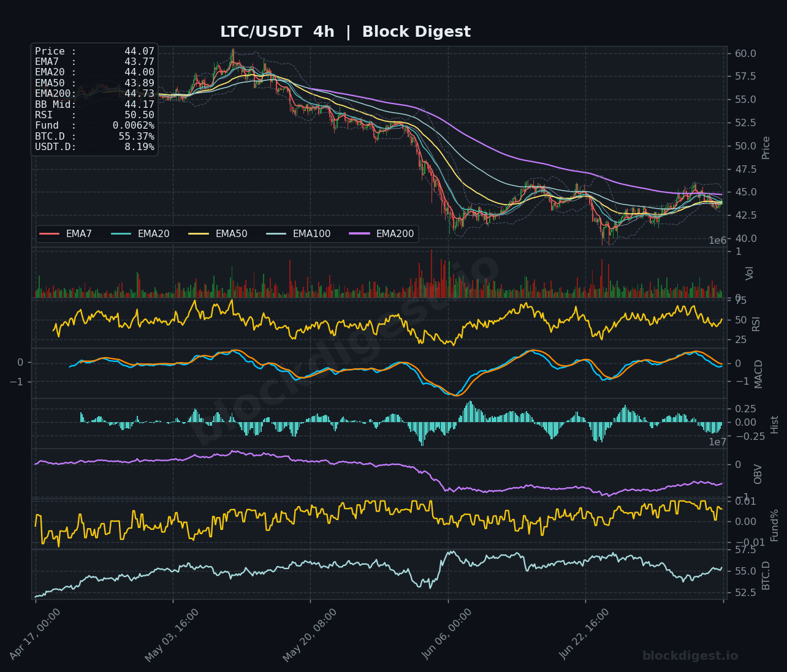The height and width of the screenshot is (672, 787).
Task: Click the Apr 17, 00:00 date tick
Action: tap(36, 635)
